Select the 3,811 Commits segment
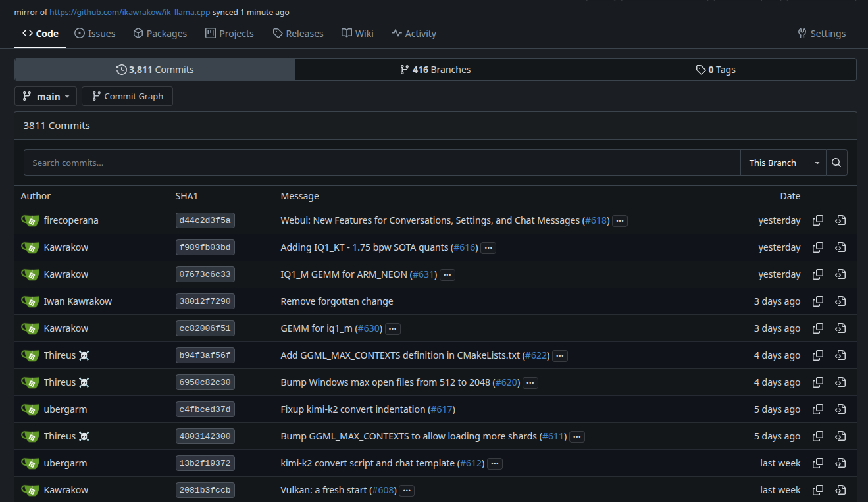Screen dimensions: 868x502 155,70
